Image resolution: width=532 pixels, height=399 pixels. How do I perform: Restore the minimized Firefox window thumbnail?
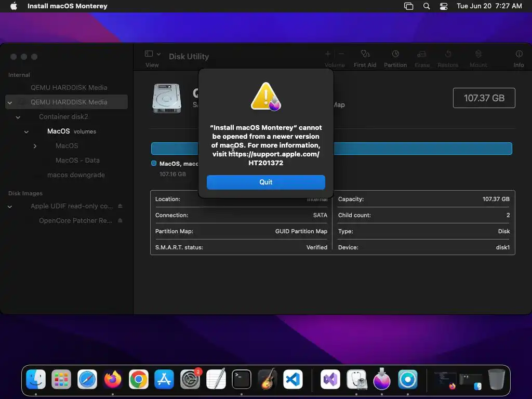tap(445, 380)
